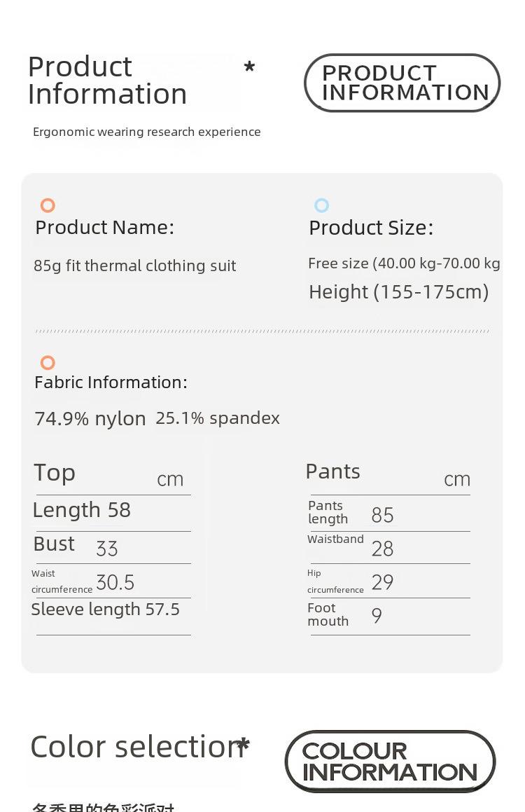This screenshot has height=812, width=525.
Task: Click the PRODUCT INFORMATION oval badge
Action: click(x=402, y=83)
